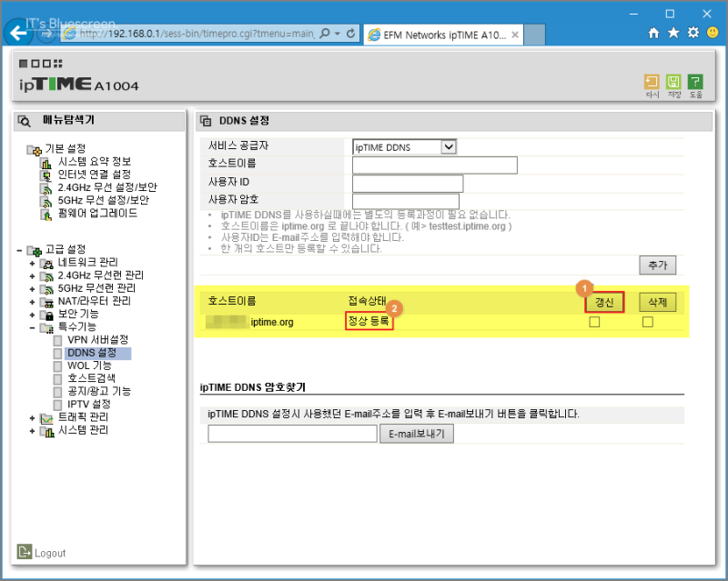Image resolution: width=728 pixels, height=581 pixels.
Task: Click the 펌웨어 업그레이드 icon
Action: (46, 215)
